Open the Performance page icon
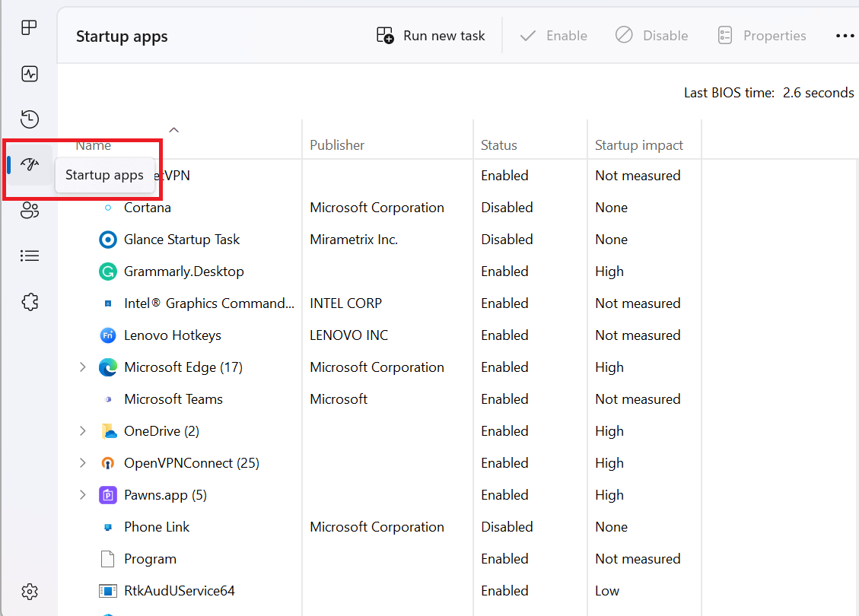 click(30, 73)
